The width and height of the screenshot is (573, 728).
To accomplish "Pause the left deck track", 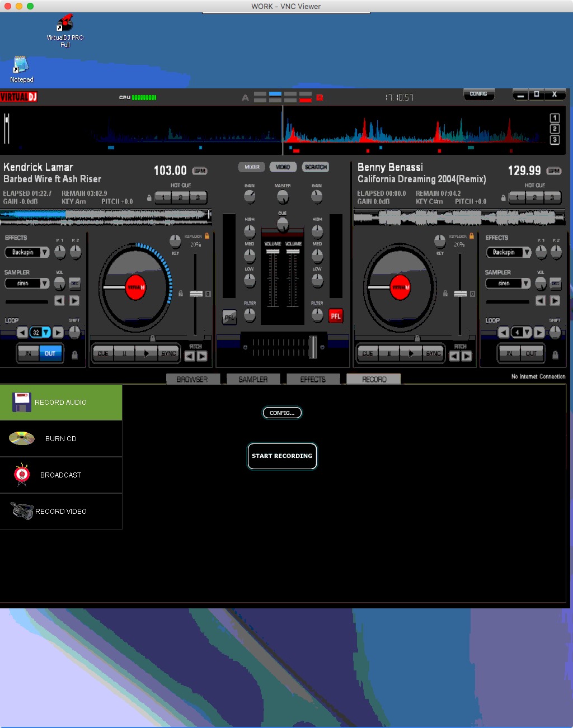I will point(125,353).
